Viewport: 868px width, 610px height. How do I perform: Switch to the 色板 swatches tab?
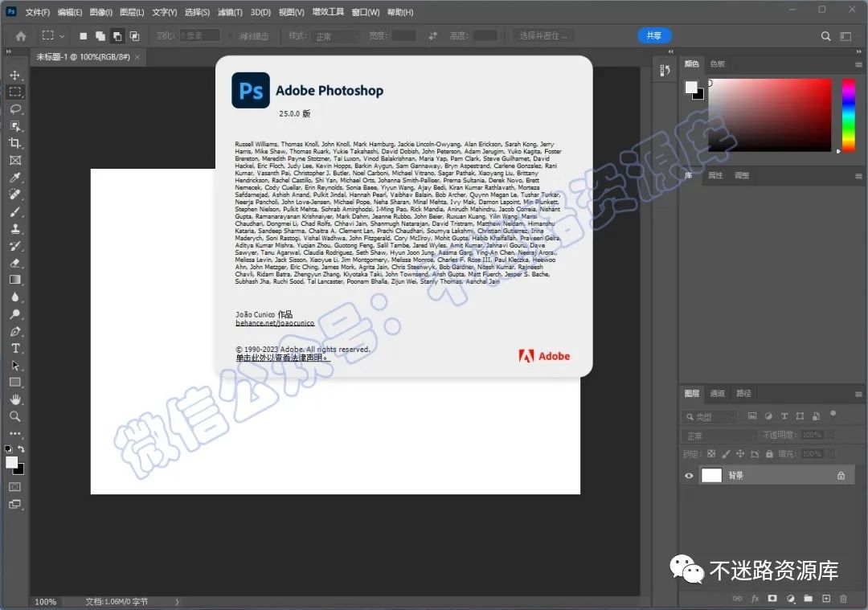(718, 64)
